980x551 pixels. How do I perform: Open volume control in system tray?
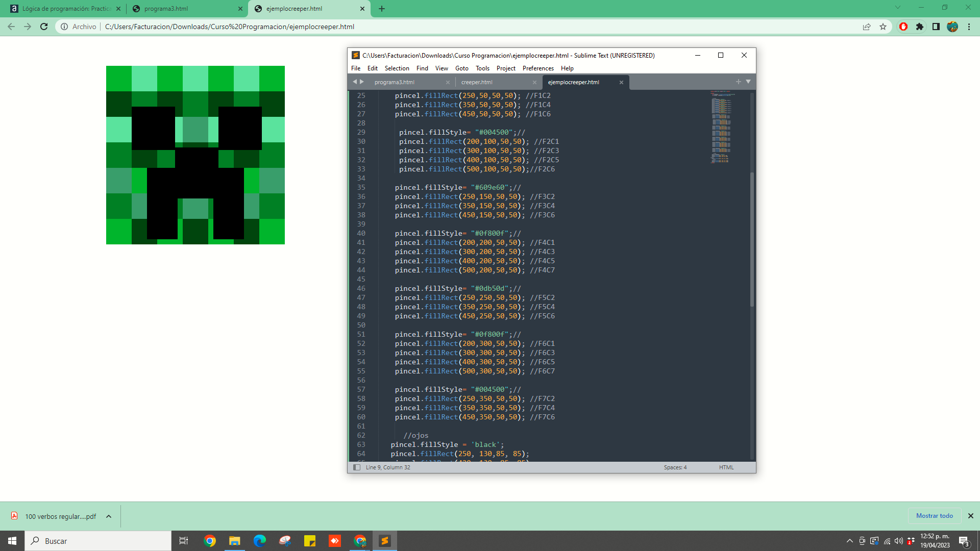[x=899, y=541]
